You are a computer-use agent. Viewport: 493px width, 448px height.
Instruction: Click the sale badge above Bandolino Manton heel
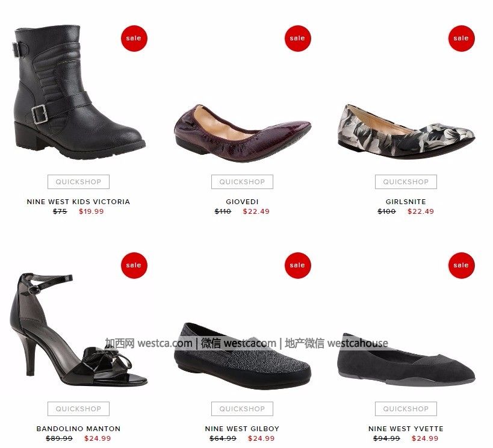coord(134,265)
